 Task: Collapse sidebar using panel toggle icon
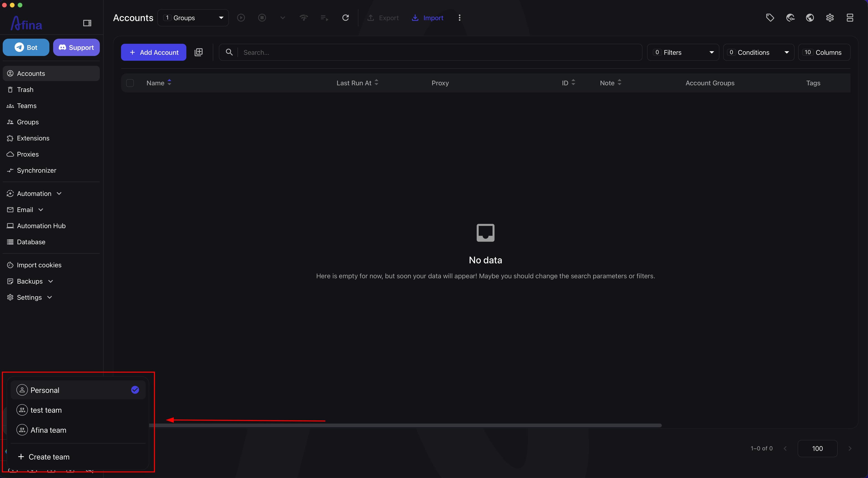point(87,23)
